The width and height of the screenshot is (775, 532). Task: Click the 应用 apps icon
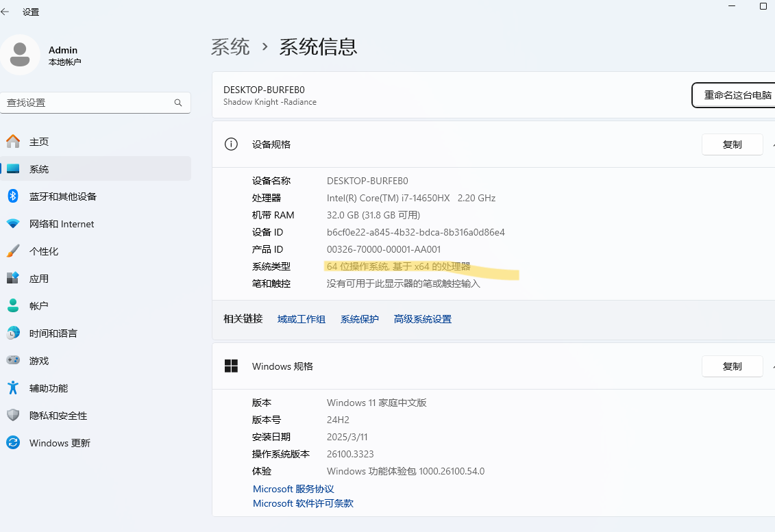[13, 278]
